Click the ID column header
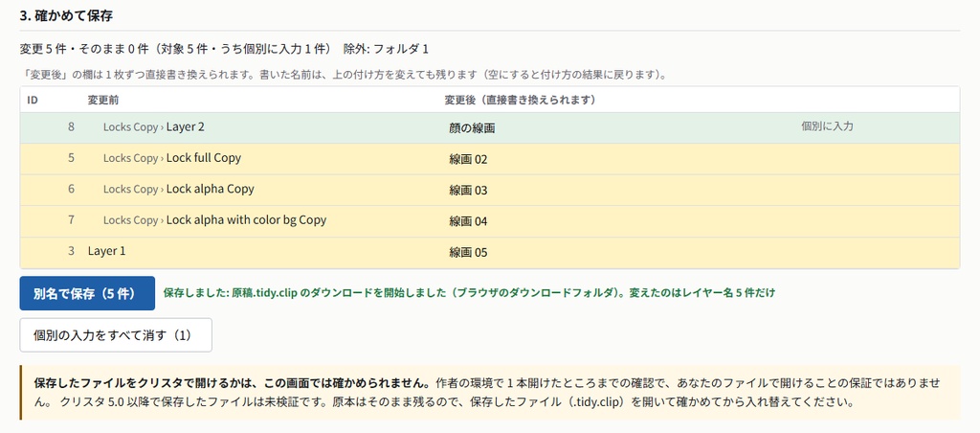 coord(33,100)
